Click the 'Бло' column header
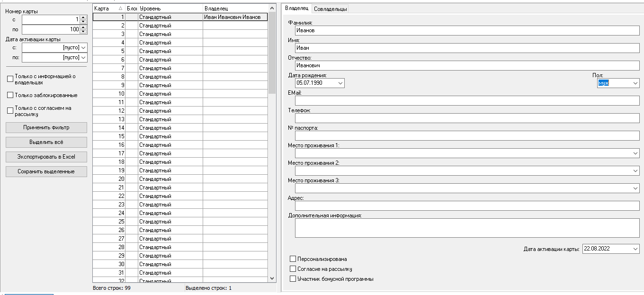The height and width of the screenshot is (295, 644). (x=132, y=9)
